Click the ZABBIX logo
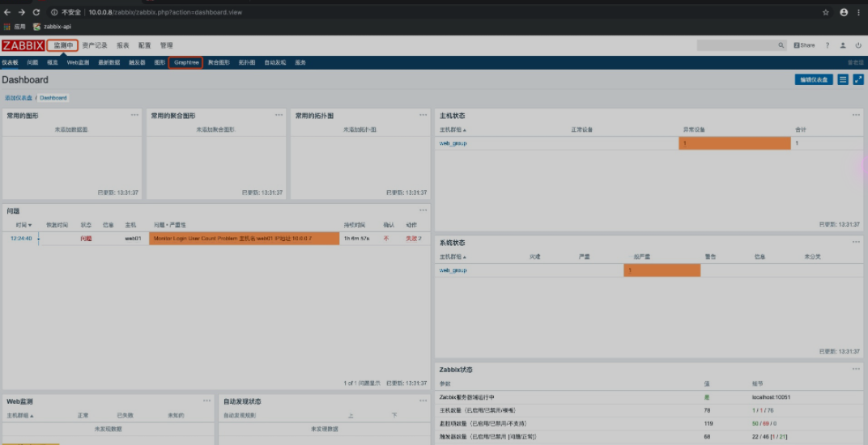The height and width of the screenshot is (445, 868). click(x=23, y=45)
